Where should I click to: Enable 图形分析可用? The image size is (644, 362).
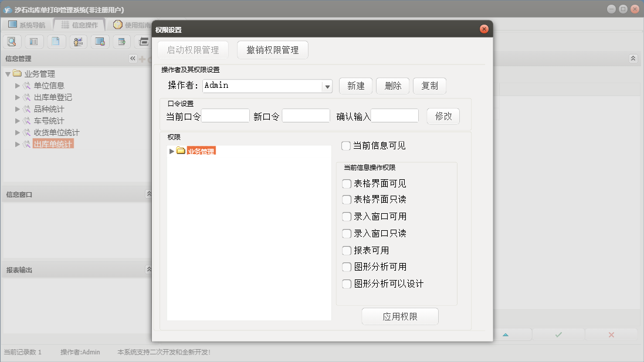[x=347, y=267]
